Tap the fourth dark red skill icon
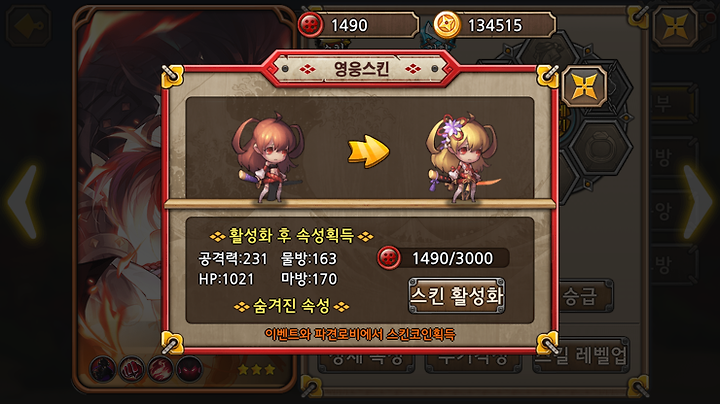 (x=190, y=369)
